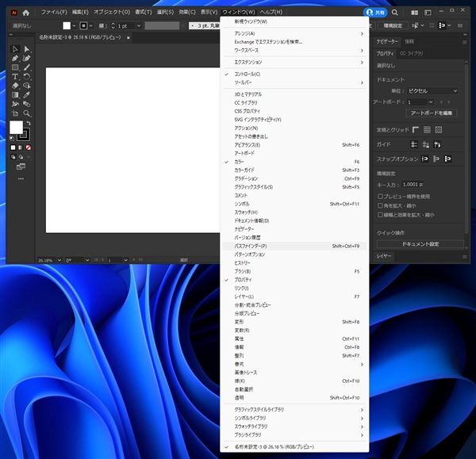This screenshot has width=476, height=459.
Task: Click the blue 共有 share button
Action: click(375, 13)
